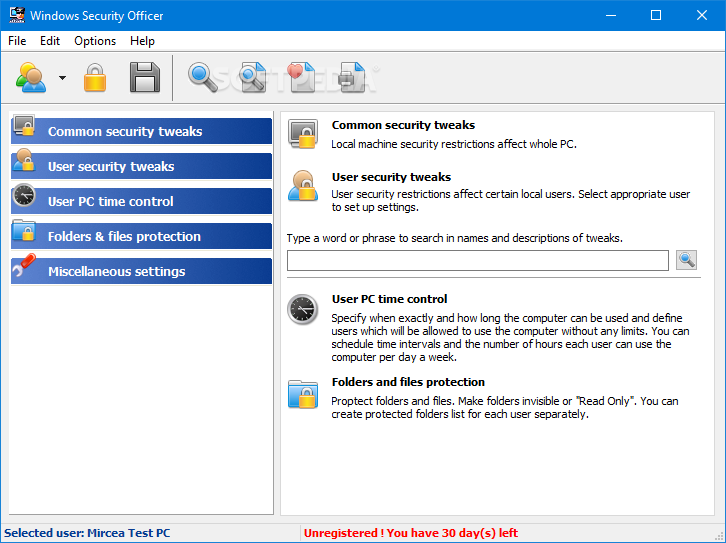Open User PC time control sidebar section
This screenshot has height=543, width=726.
pos(141,201)
